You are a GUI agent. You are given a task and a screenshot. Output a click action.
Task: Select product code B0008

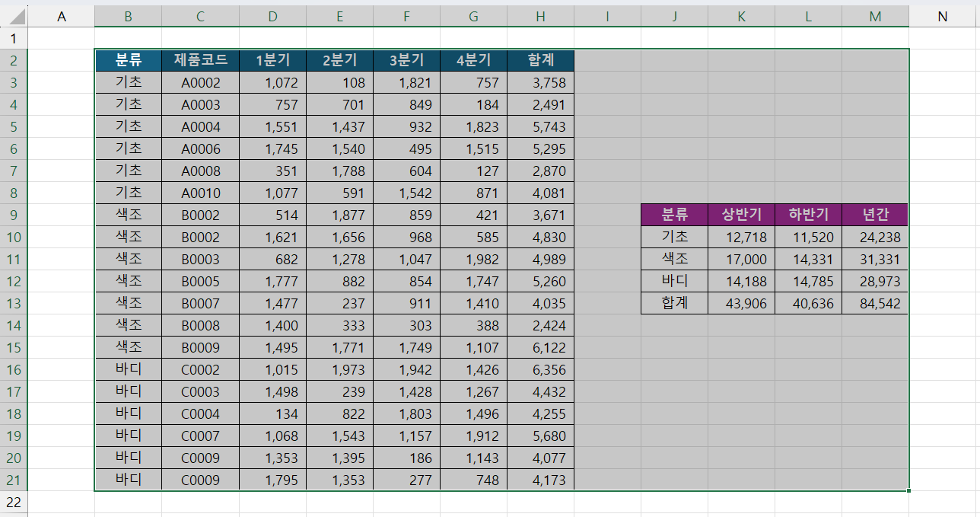click(x=200, y=325)
